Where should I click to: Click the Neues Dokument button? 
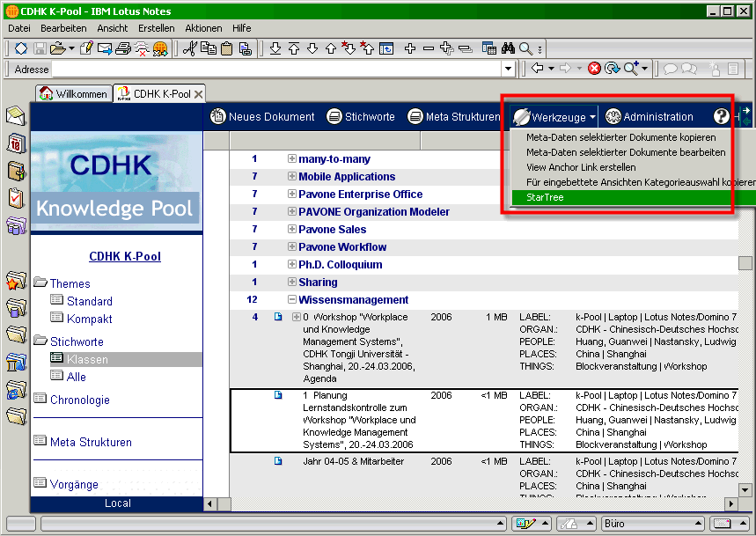click(262, 117)
